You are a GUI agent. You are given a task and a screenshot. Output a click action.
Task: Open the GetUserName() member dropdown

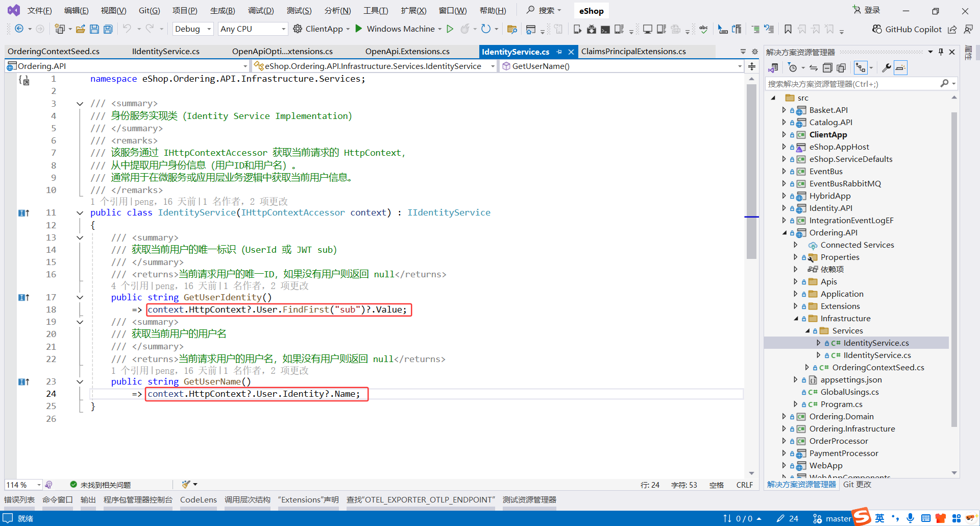coord(621,66)
